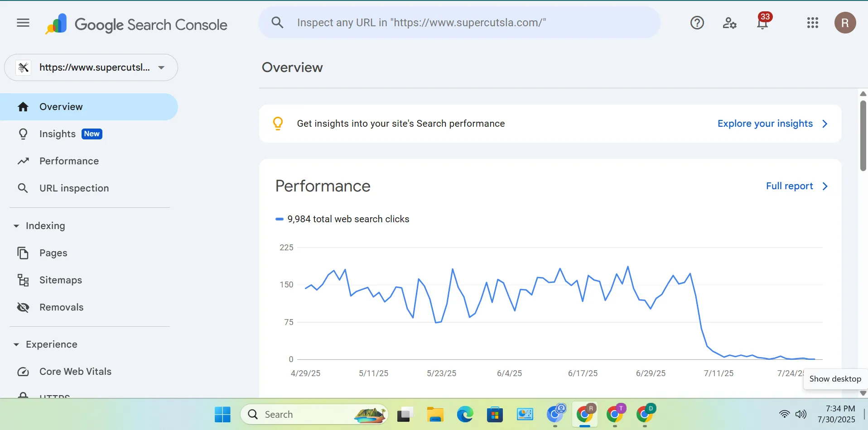Collapse the Experience section
Image resolution: width=868 pixels, height=430 pixels.
[x=16, y=344]
